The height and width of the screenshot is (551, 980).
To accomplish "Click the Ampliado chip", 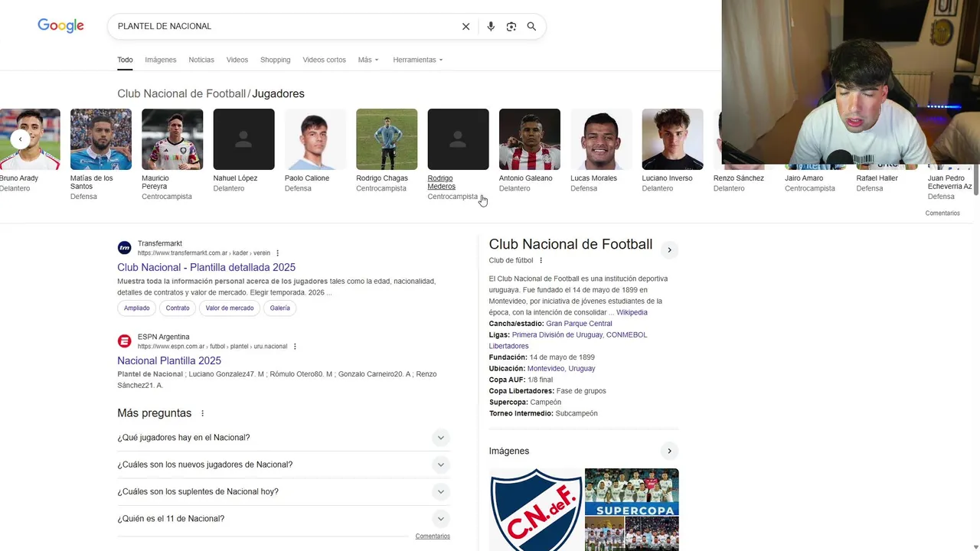I will 137,308.
